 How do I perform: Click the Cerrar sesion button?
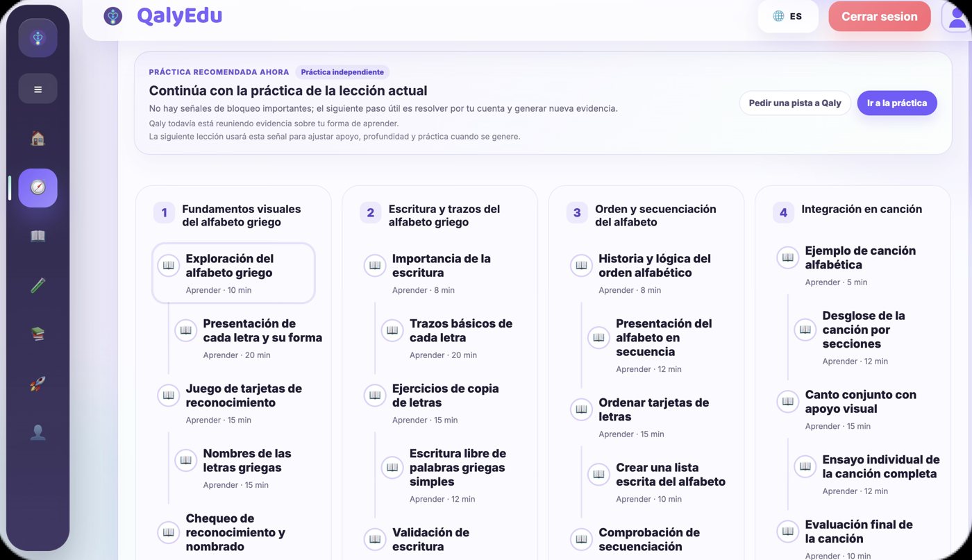(880, 17)
